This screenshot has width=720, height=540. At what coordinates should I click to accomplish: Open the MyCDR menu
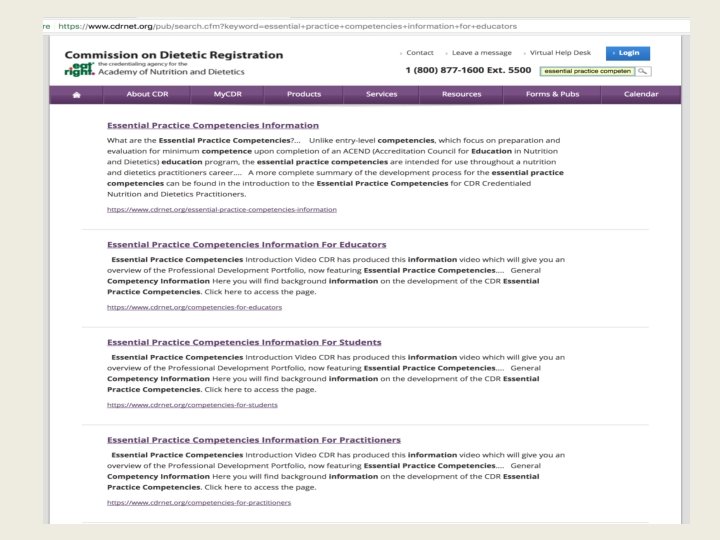(227, 94)
